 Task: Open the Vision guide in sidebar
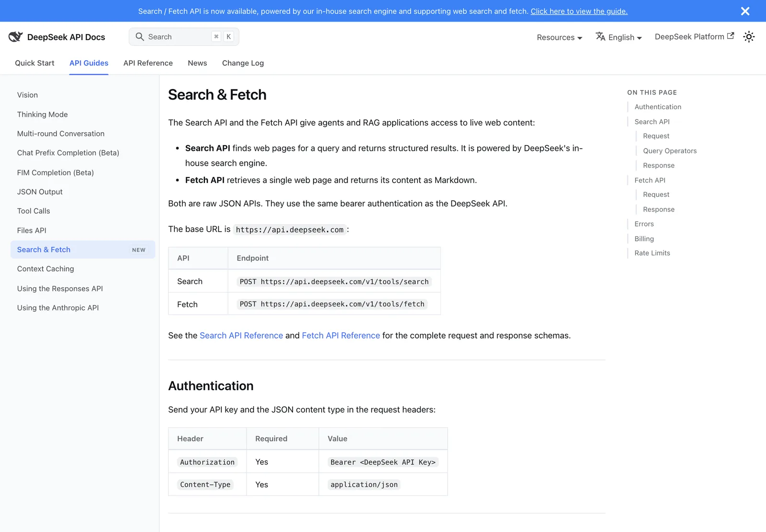(27, 95)
